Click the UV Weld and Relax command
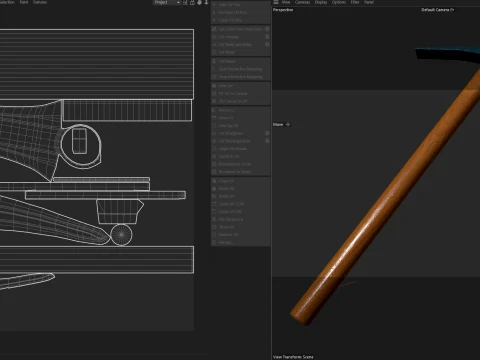This screenshot has height=360, width=480. [x=237, y=44]
